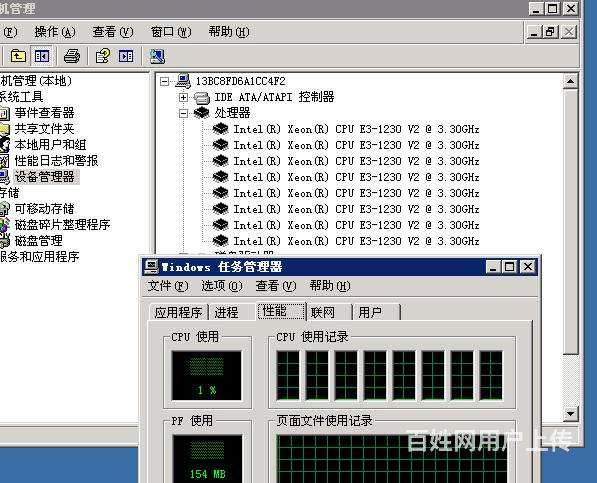Open the 查看(V) menu in Task Manager

pos(276,285)
